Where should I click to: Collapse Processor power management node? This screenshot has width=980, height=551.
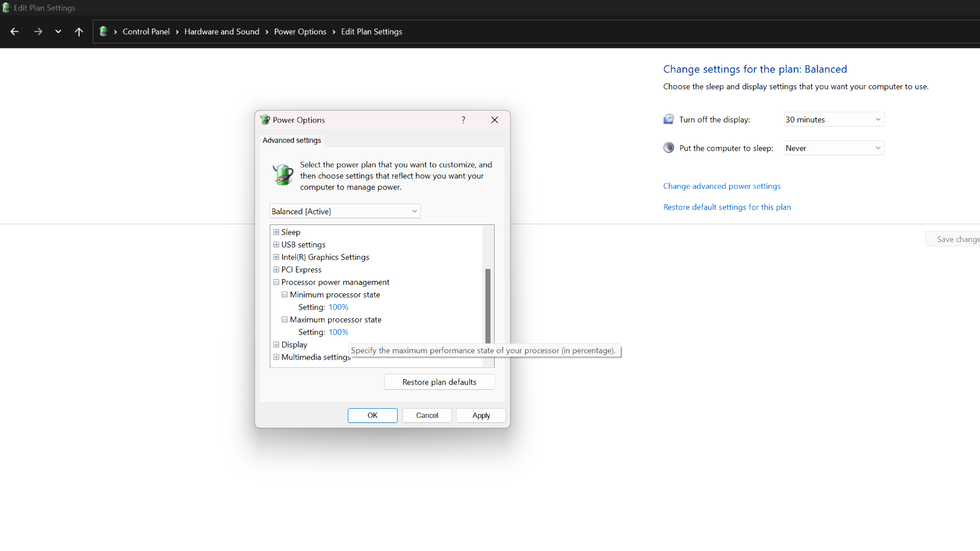(276, 282)
